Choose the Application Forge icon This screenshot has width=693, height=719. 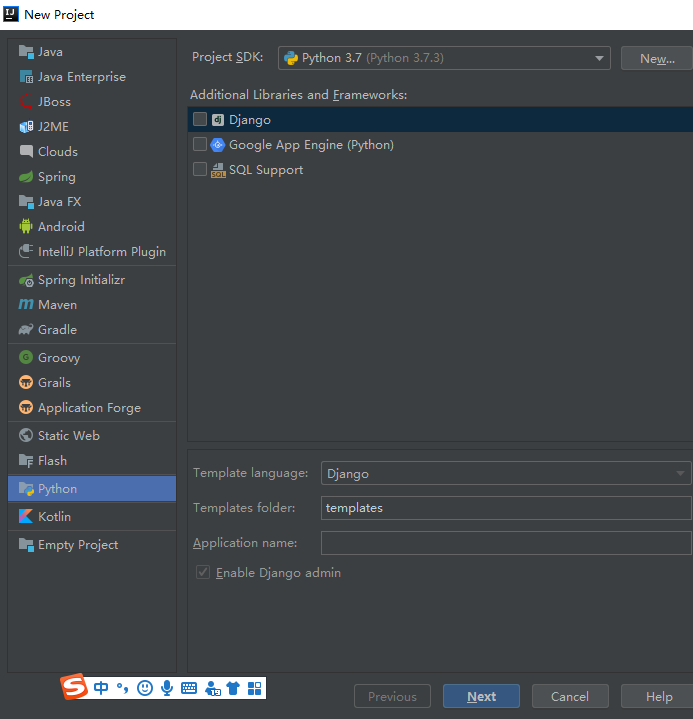tap(26, 407)
